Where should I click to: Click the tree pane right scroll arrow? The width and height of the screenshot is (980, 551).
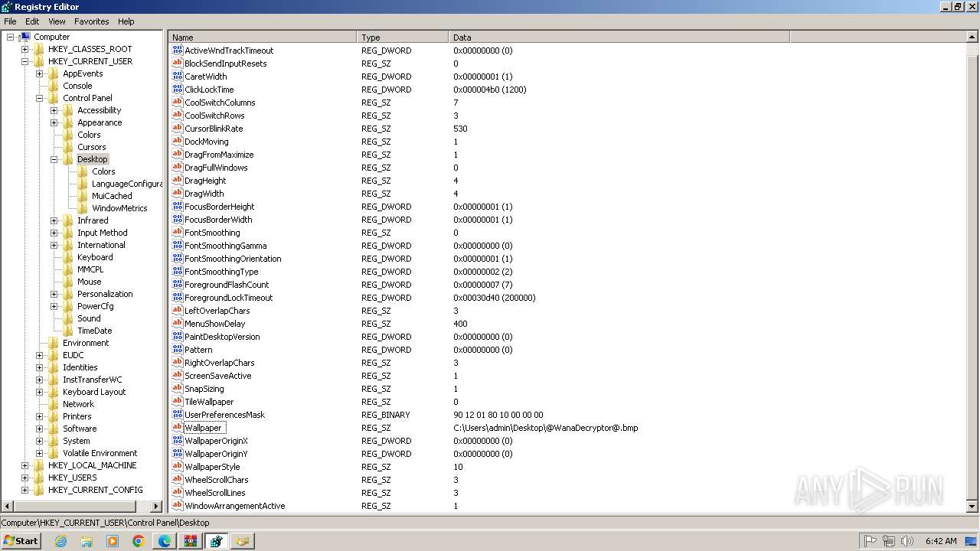pyautogui.click(x=156, y=506)
